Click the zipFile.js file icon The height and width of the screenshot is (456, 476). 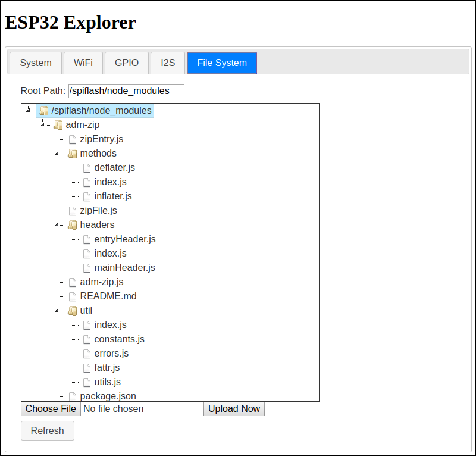pos(73,211)
